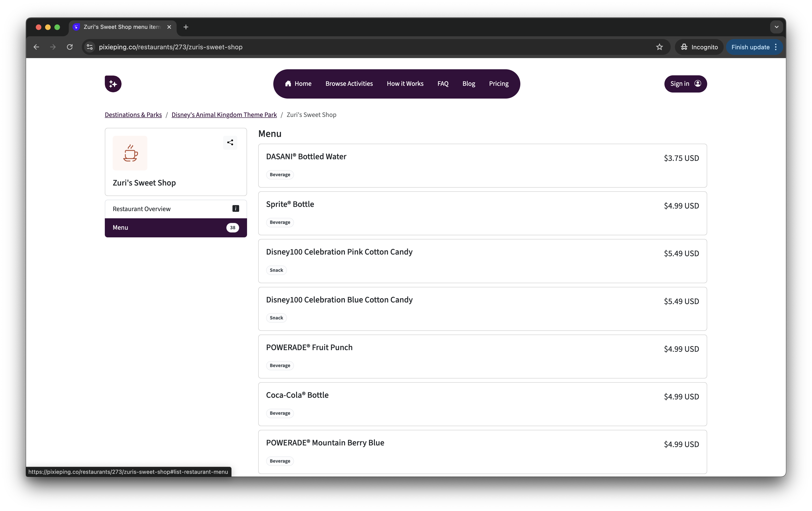Reload the page

[70, 47]
